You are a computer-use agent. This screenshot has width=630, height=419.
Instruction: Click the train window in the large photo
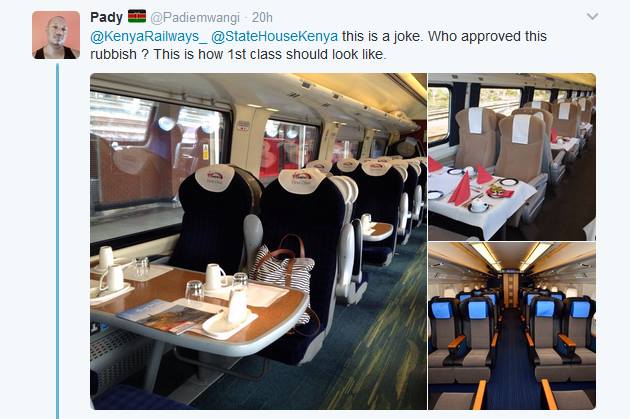pos(159,151)
